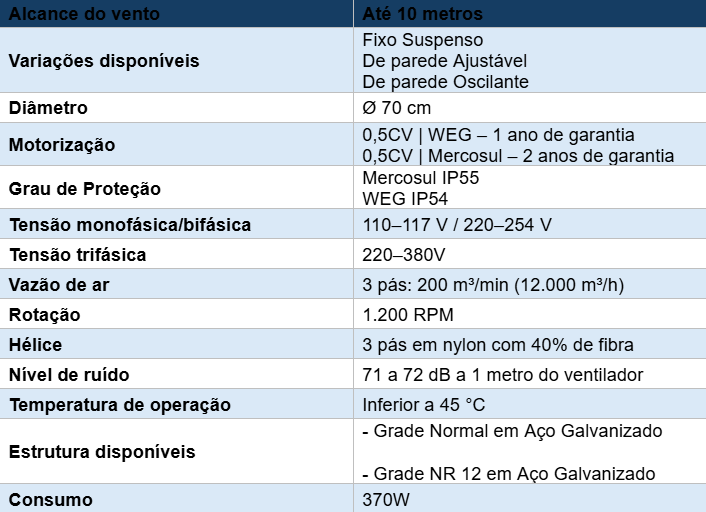Select the "1.200 RPM" value cell
This screenshot has width=706, height=512.
[408, 315]
